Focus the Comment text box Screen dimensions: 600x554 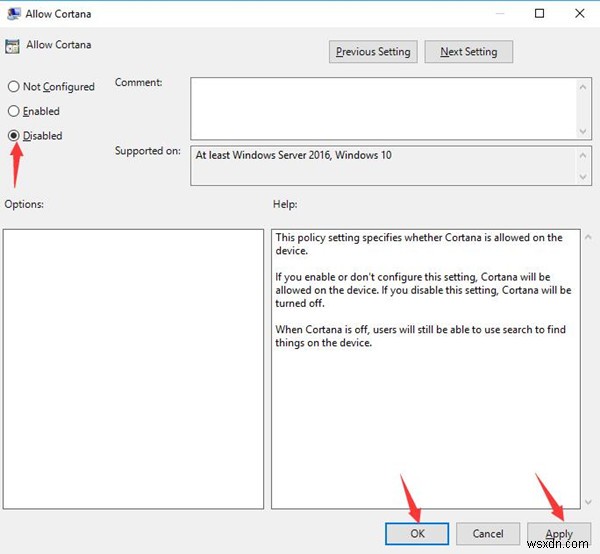[383, 109]
